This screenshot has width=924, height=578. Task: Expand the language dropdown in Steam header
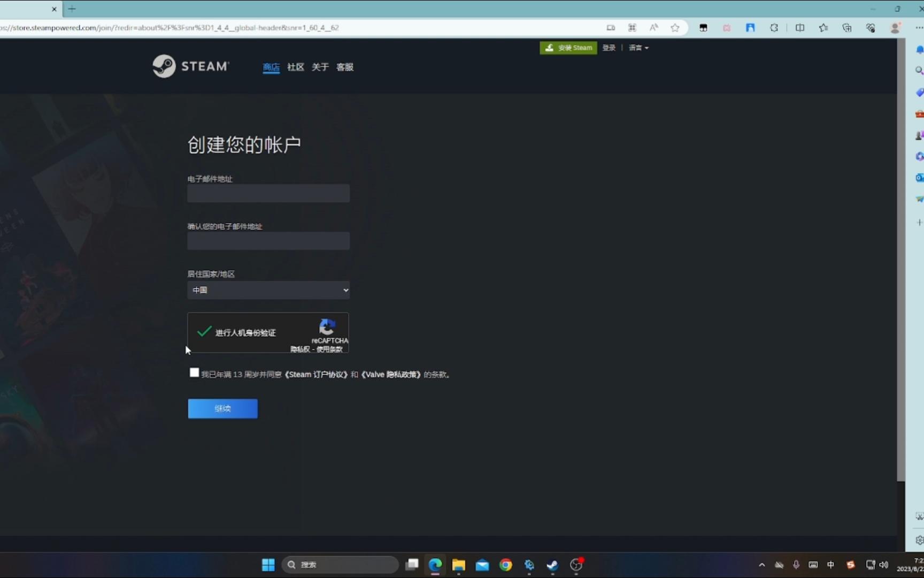638,48
